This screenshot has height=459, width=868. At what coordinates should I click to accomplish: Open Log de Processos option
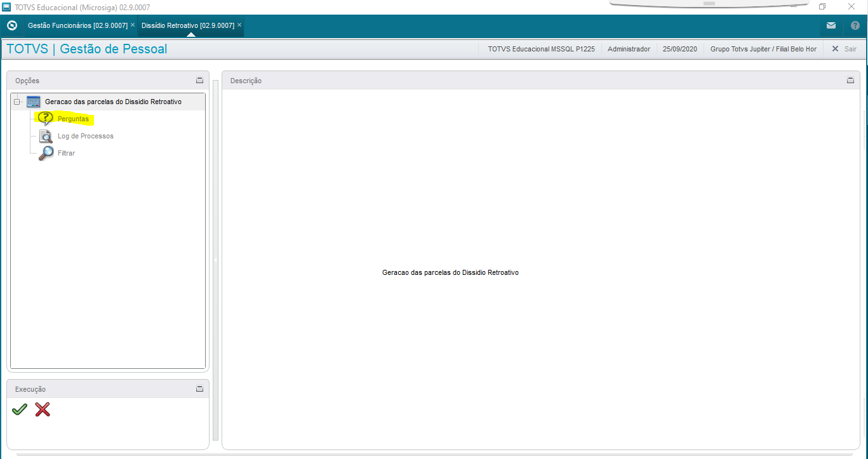click(x=86, y=136)
